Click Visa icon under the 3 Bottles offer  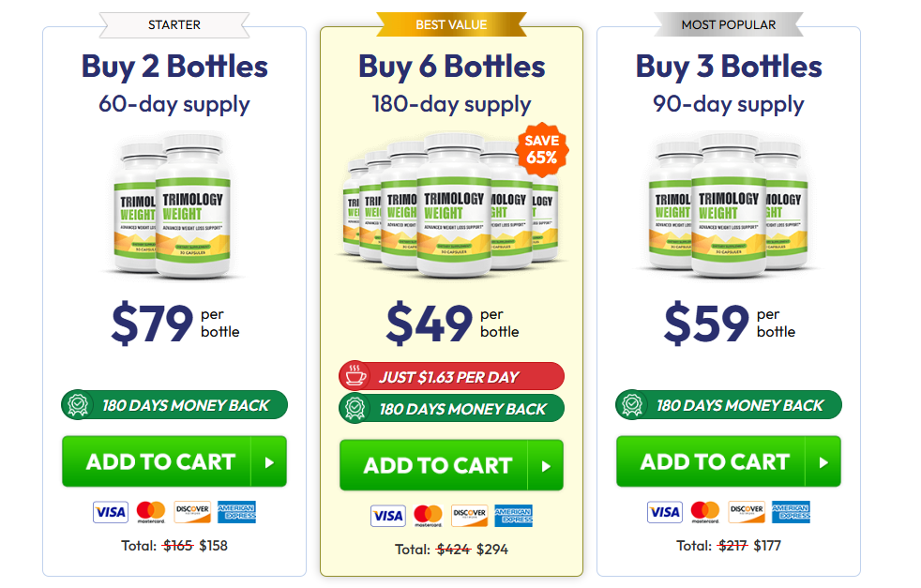[664, 512]
